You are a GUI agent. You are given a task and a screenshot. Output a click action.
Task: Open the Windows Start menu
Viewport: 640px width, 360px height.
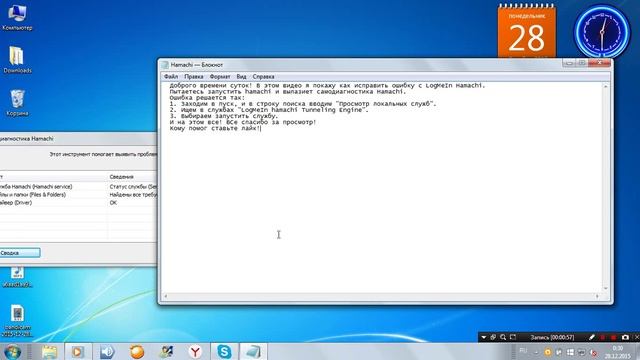point(12,351)
